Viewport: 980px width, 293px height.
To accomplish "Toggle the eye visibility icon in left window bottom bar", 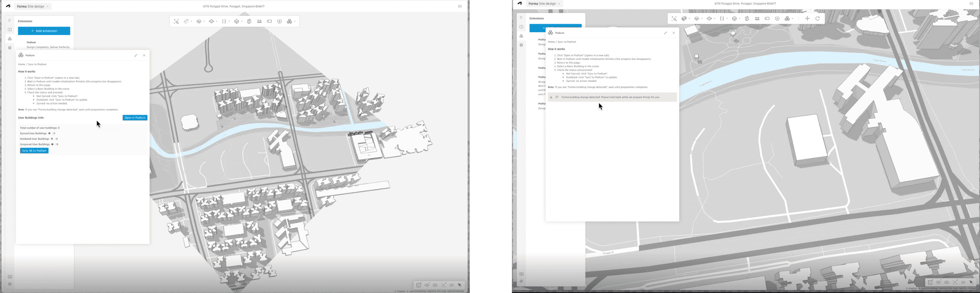I will tap(427, 285).
